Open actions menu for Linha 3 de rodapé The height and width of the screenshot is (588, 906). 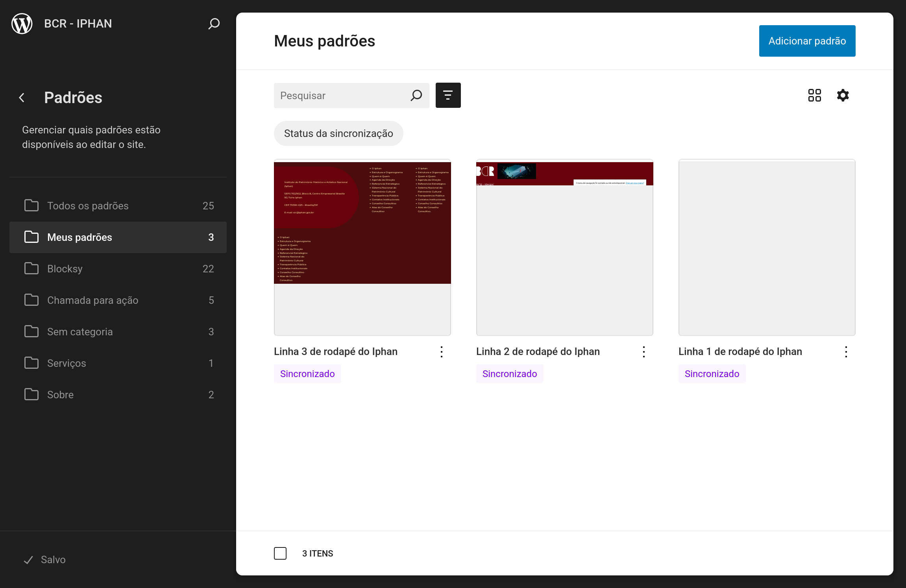coord(442,351)
